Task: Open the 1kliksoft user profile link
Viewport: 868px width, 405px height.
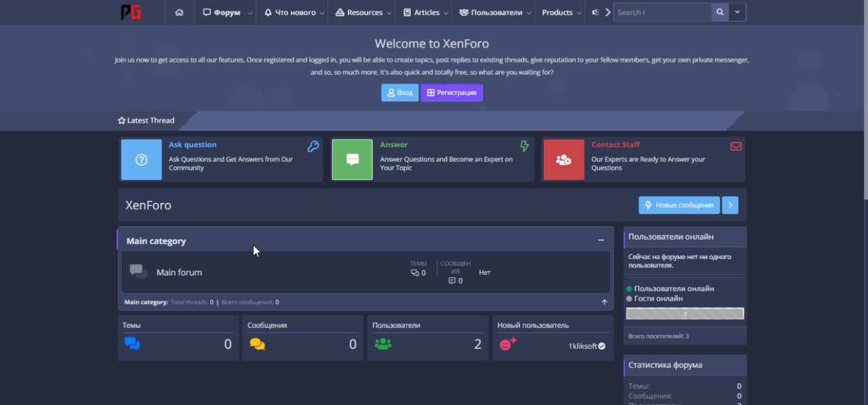Action: click(x=583, y=346)
